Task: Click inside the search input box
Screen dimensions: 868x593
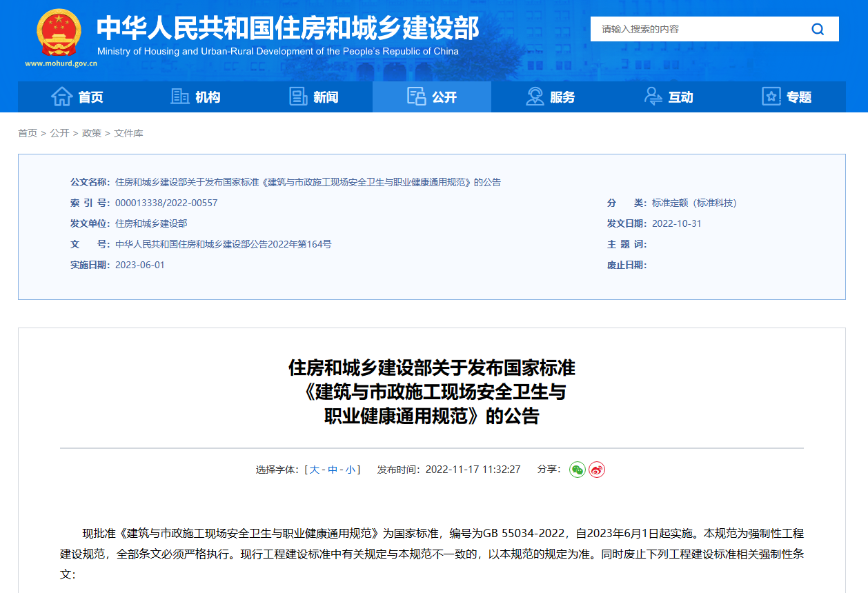Action: [x=690, y=29]
